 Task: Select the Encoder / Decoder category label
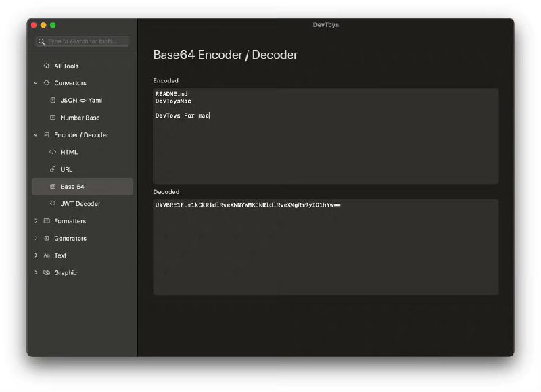click(81, 134)
